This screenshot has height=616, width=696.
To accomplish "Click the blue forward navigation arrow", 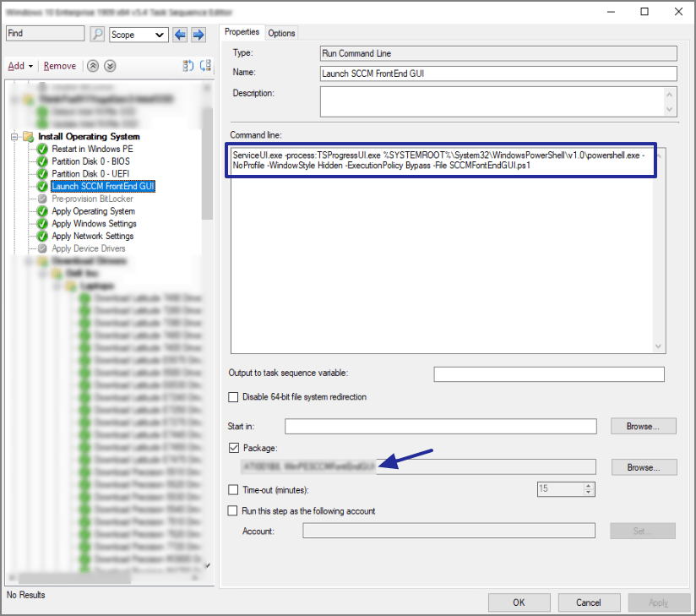I will coord(197,34).
